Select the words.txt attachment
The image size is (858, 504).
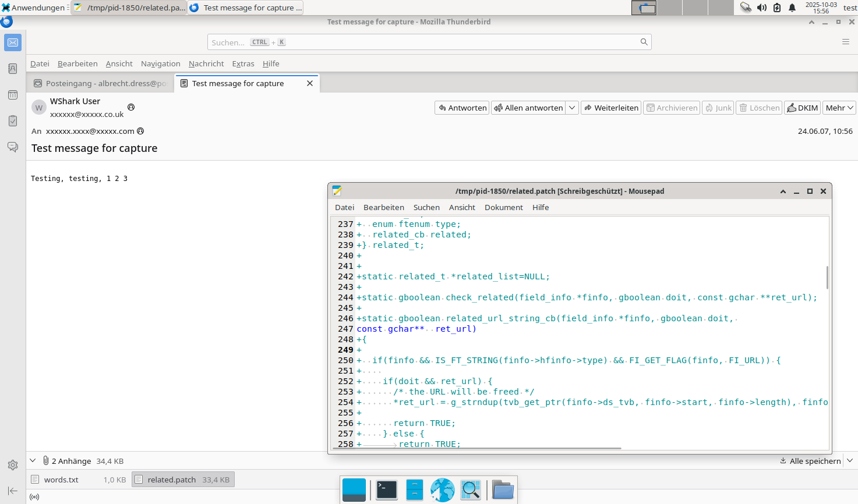(x=61, y=480)
